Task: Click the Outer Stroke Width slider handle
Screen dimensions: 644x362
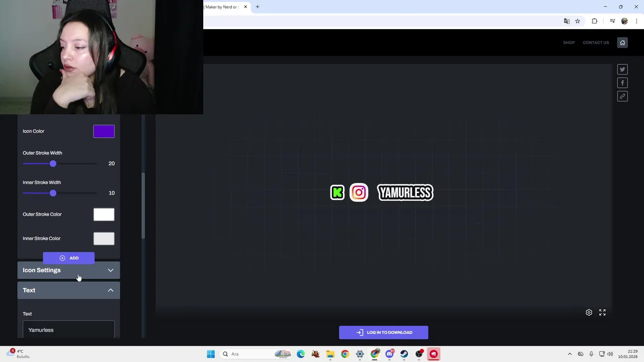Action: click(53, 164)
